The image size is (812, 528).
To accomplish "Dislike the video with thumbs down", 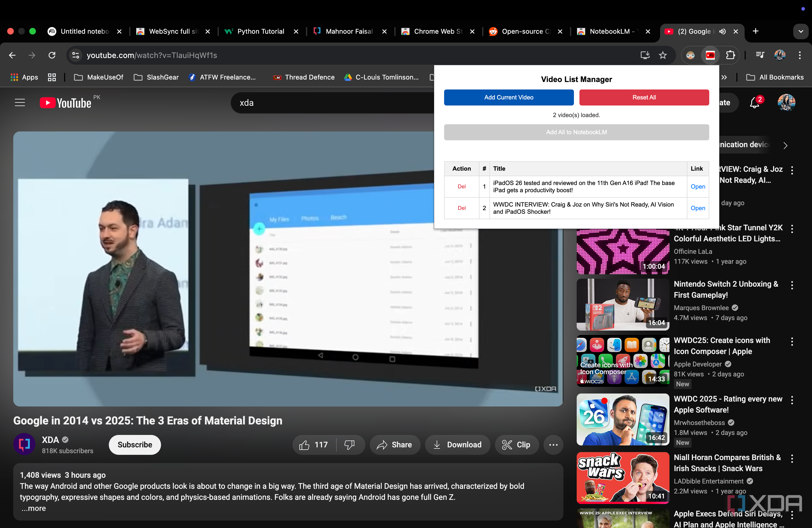I will pos(350,444).
